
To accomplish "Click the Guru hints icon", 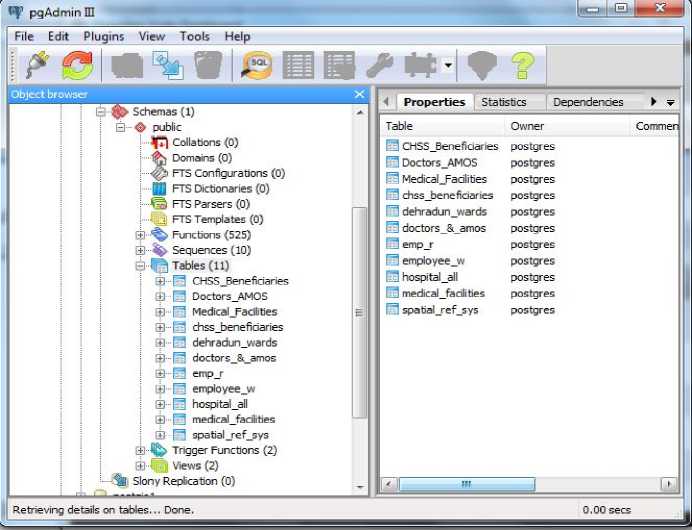I will click(x=481, y=65).
